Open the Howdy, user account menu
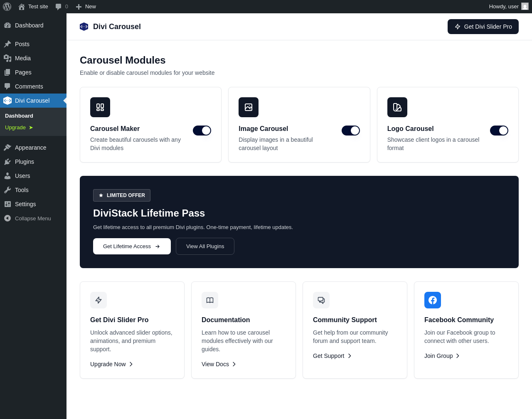Viewport: 532px width, 419px height. click(509, 7)
